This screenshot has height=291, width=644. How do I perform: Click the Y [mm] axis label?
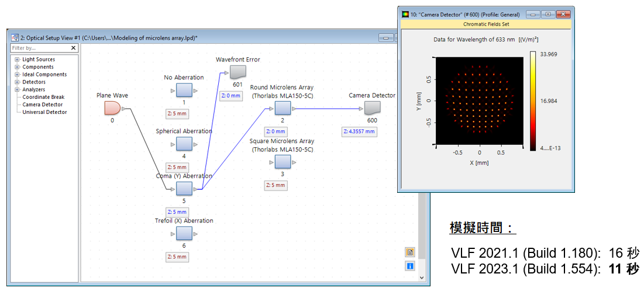coord(418,101)
